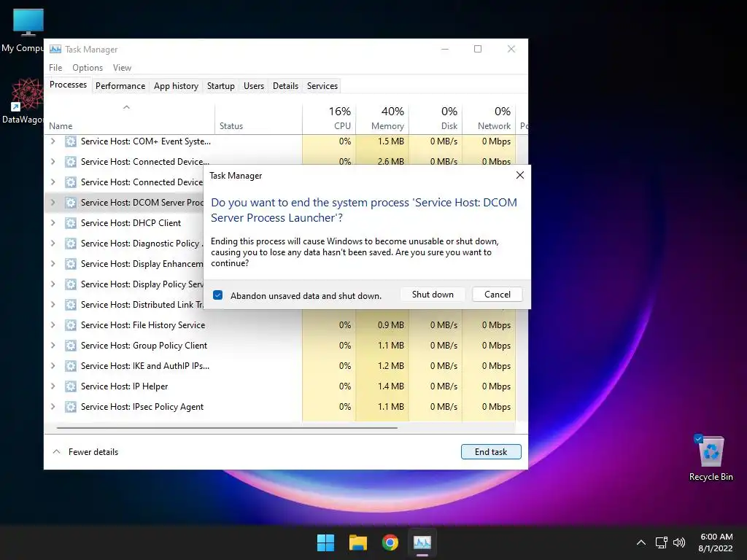
Task: Click gear icon of Group Policy Client row
Action: tap(71, 346)
